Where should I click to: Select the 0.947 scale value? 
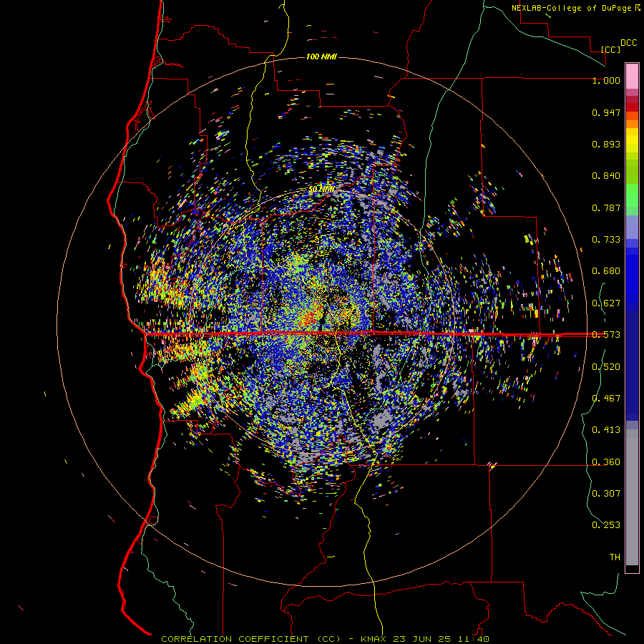click(606, 112)
